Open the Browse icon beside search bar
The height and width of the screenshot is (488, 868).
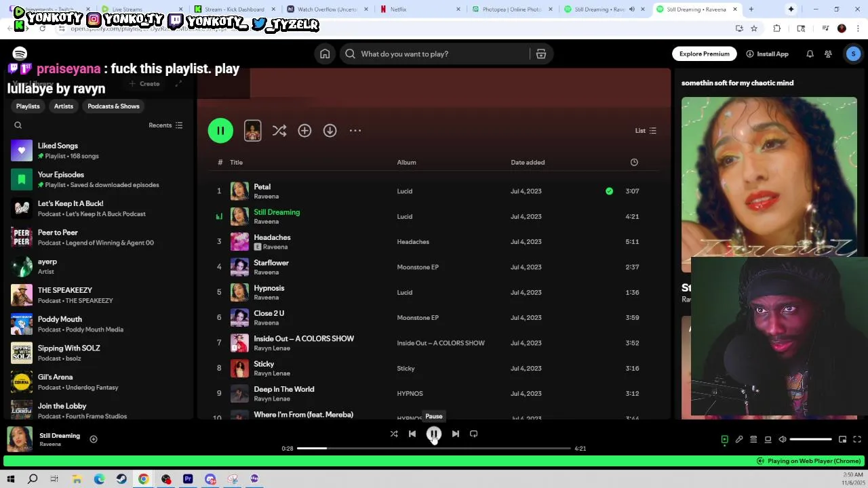coord(541,54)
